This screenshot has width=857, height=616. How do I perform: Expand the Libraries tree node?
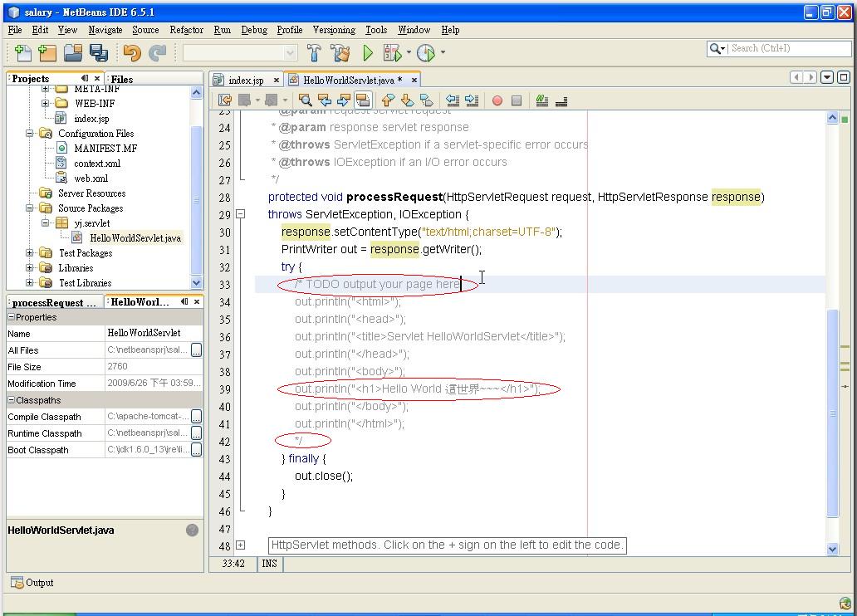[x=30, y=268]
